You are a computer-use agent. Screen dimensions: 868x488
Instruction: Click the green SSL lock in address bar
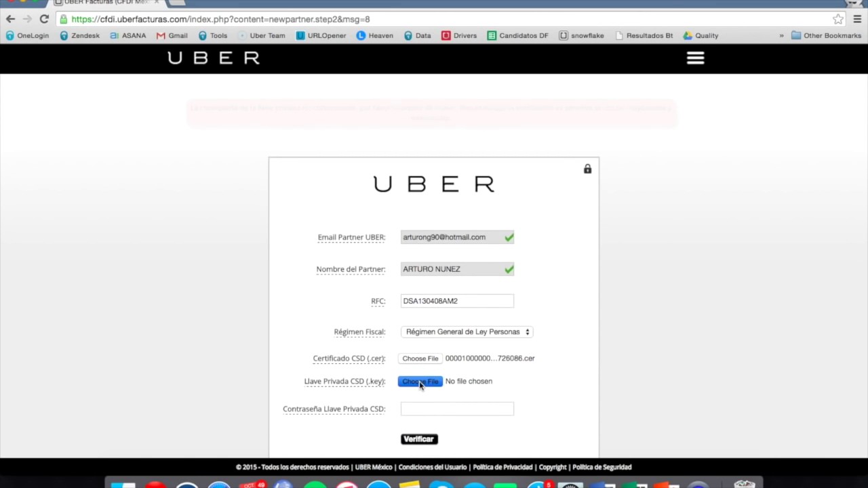point(63,19)
